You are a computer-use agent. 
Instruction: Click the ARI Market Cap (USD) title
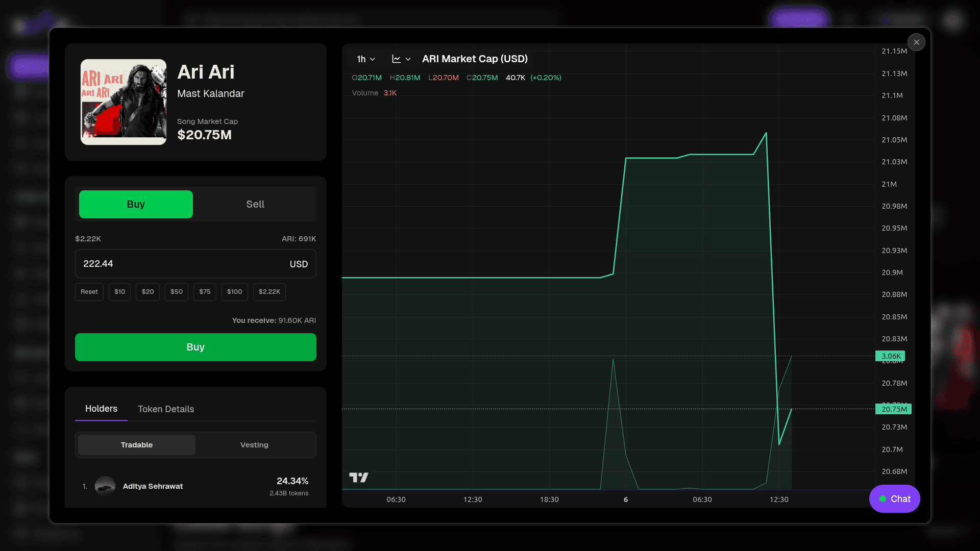pyautogui.click(x=475, y=59)
